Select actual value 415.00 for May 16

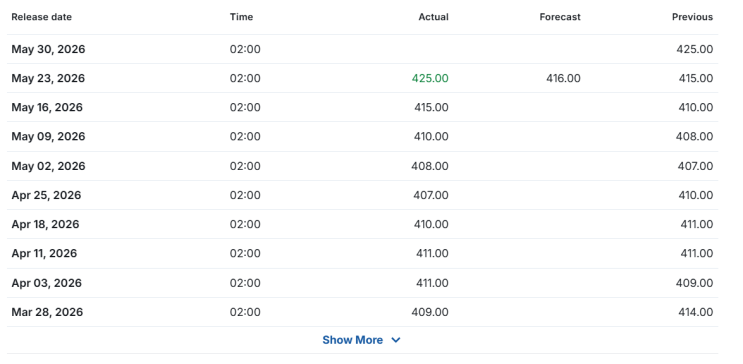431,108
